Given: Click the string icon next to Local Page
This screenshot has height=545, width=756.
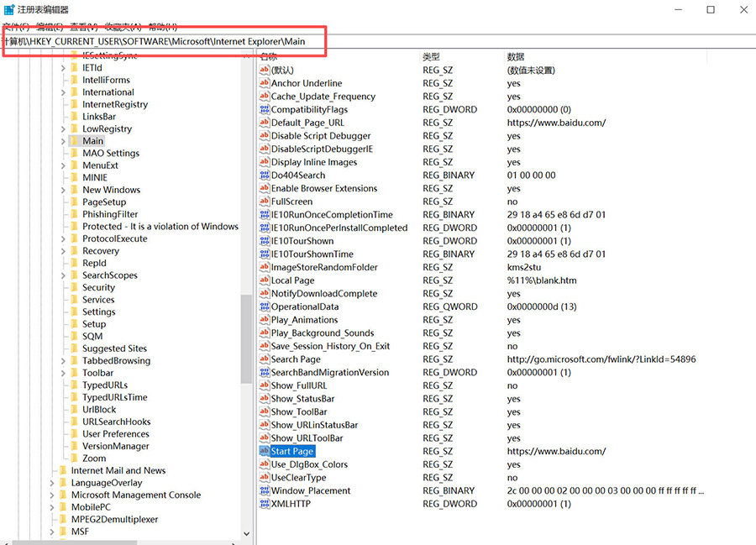Looking at the screenshot, I should (264, 280).
